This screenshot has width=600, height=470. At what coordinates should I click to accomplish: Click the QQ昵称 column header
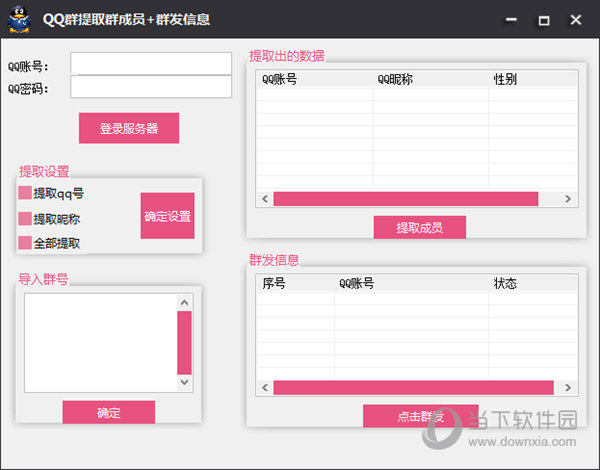431,80
